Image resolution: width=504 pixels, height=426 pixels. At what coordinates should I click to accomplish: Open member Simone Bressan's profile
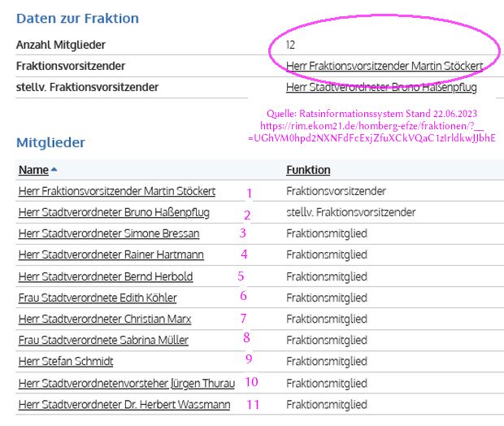(x=109, y=233)
